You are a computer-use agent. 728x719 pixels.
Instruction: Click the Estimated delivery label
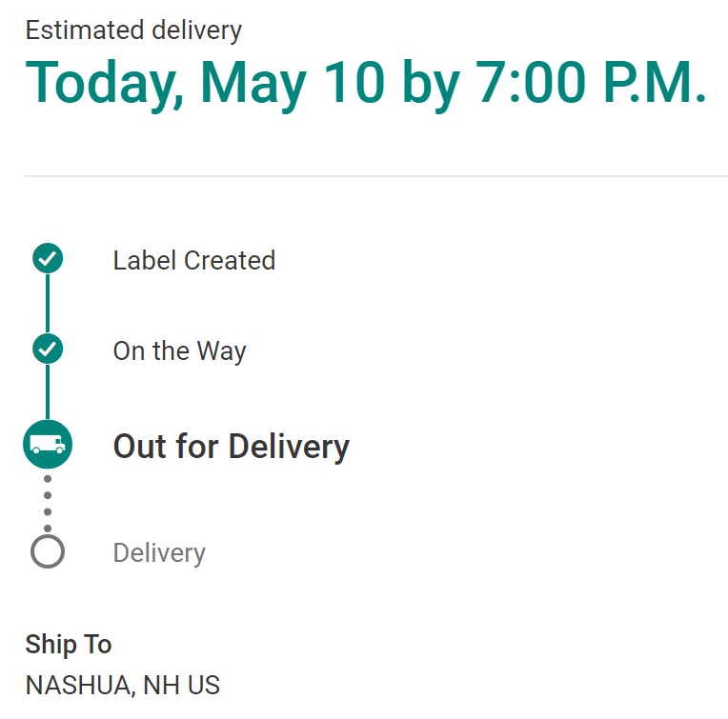point(133,30)
